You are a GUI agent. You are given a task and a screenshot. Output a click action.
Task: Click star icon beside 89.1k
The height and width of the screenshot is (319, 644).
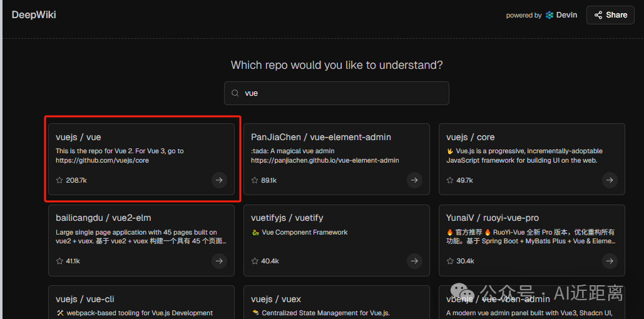255,180
